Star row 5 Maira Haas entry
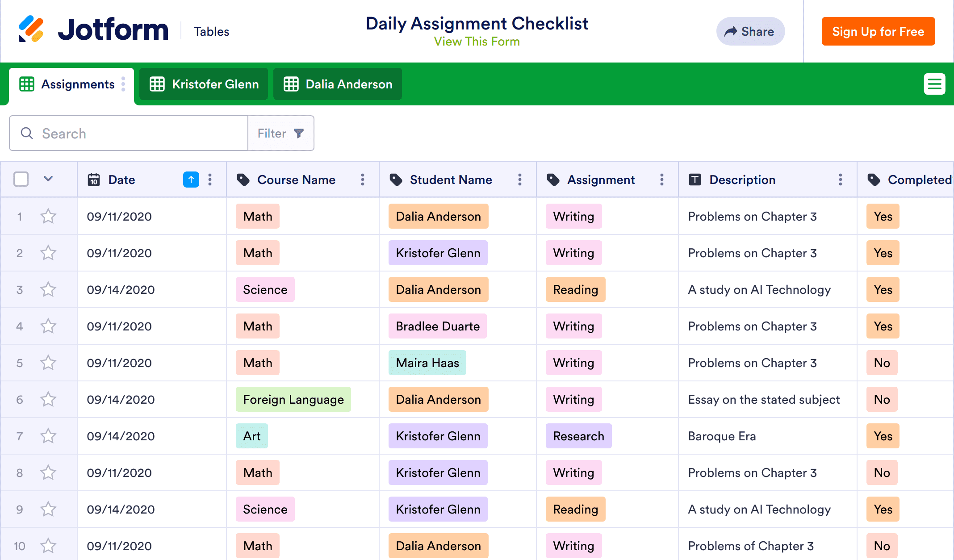The width and height of the screenshot is (954, 560). 48,363
